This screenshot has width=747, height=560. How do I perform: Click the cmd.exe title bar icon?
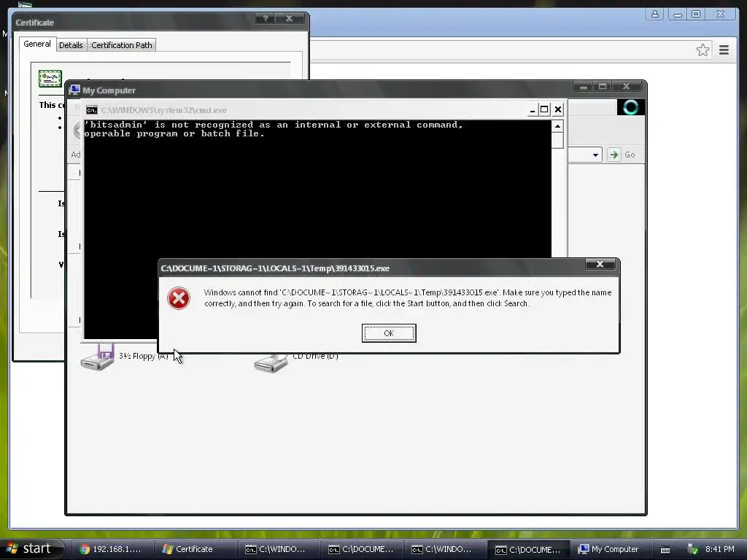tap(92, 110)
